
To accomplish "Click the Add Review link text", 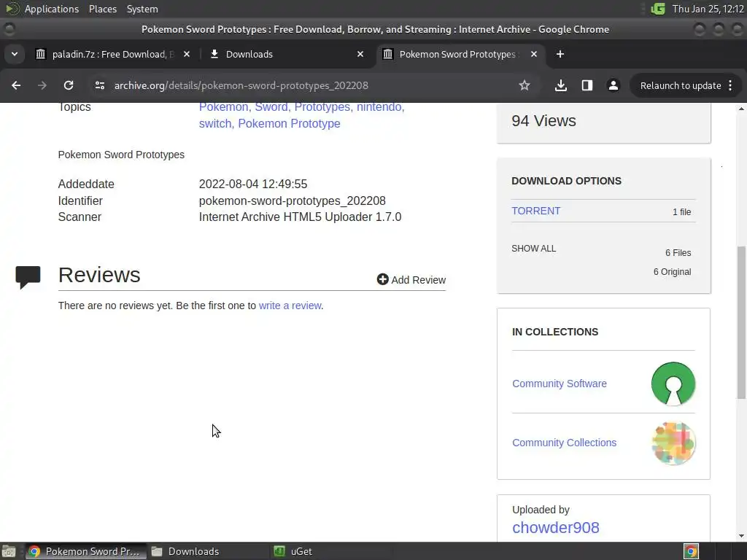I will coord(418,280).
